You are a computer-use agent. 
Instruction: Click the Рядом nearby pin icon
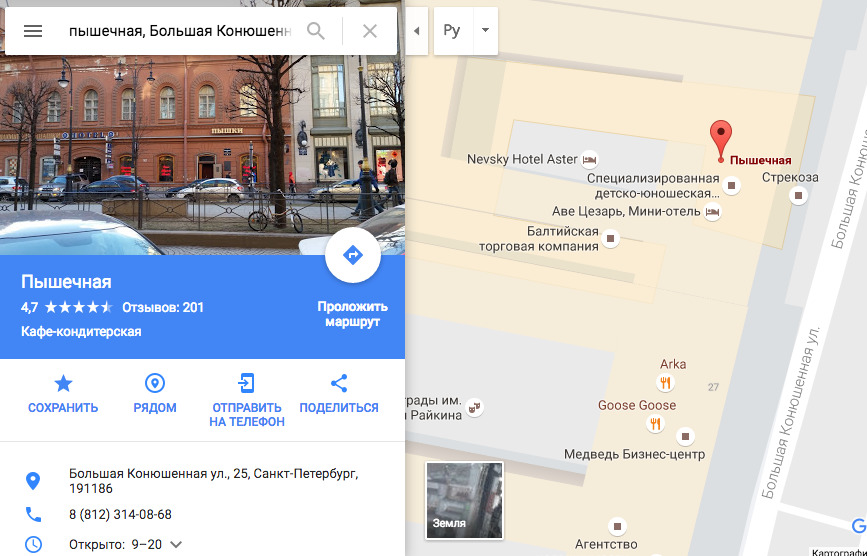[155, 383]
